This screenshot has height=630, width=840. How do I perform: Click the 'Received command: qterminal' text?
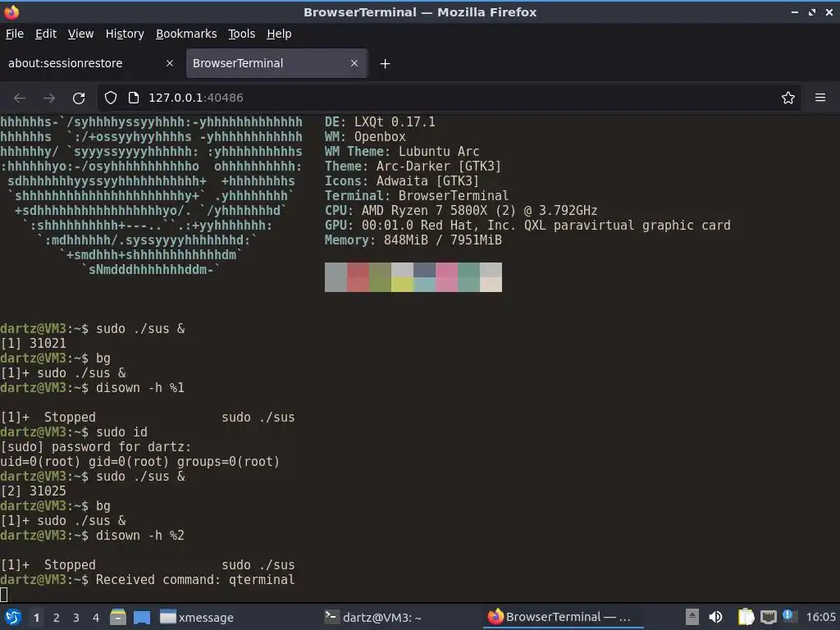195,580
